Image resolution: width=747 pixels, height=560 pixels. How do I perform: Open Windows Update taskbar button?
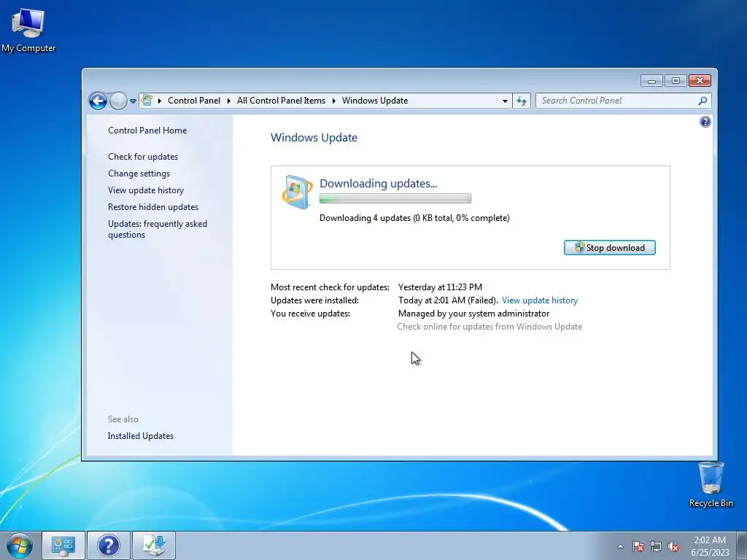153,545
